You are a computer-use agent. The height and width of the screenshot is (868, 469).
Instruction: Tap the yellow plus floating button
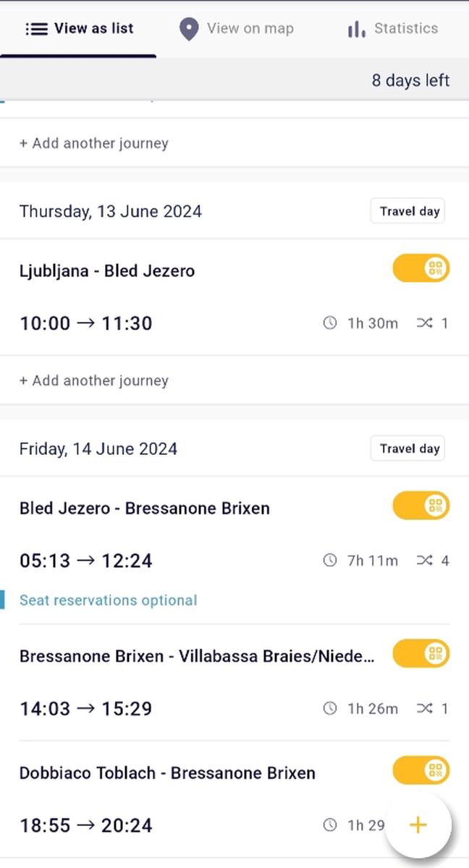(x=418, y=825)
